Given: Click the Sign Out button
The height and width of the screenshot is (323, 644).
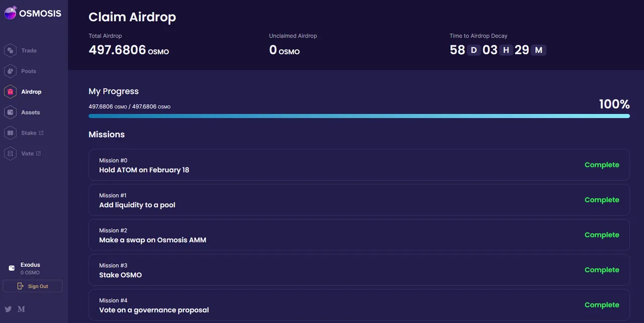Looking at the screenshot, I should point(33,286).
